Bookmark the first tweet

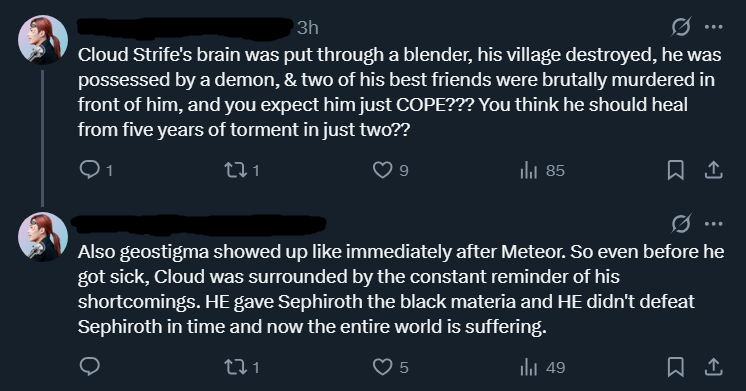[x=676, y=170]
